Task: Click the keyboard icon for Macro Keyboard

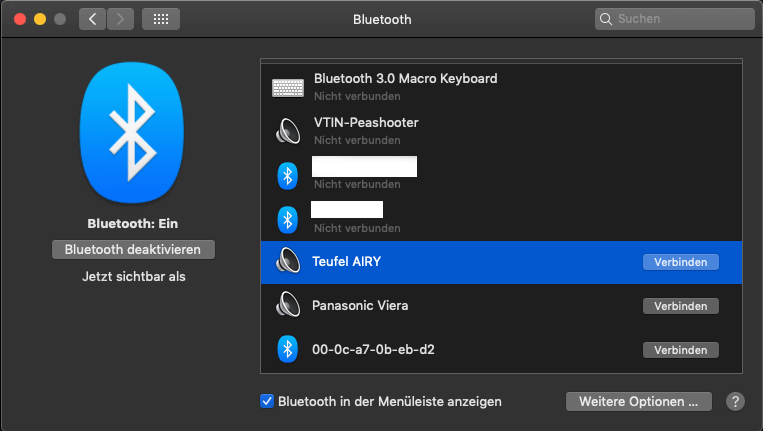Action: click(x=288, y=87)
